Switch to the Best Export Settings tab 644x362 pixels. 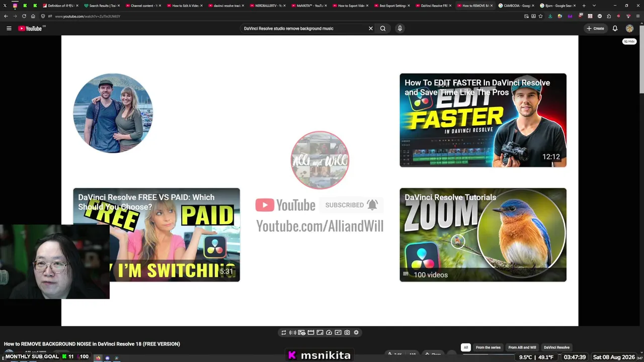tap(392, 6)
